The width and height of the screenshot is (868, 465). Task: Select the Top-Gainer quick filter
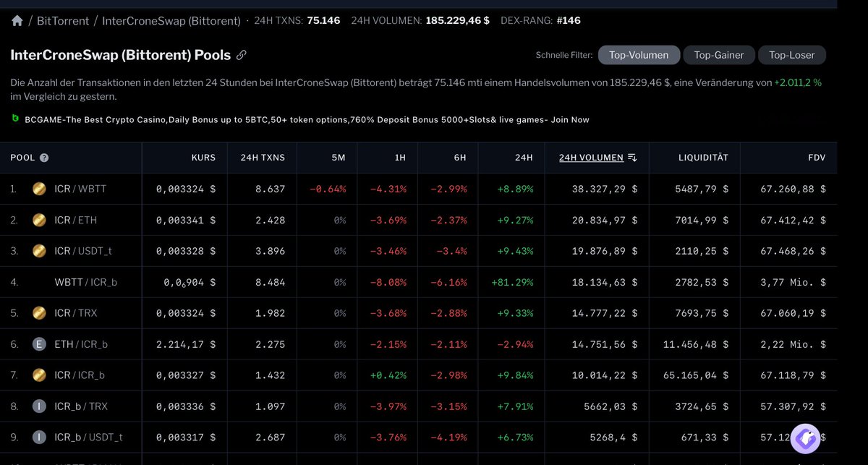(719, 55)
